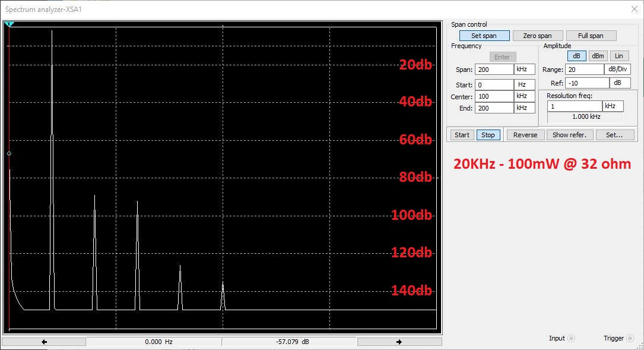Edit the Span value field
Viewport: 644px width, 350px height.
click(x=494, y=70)
